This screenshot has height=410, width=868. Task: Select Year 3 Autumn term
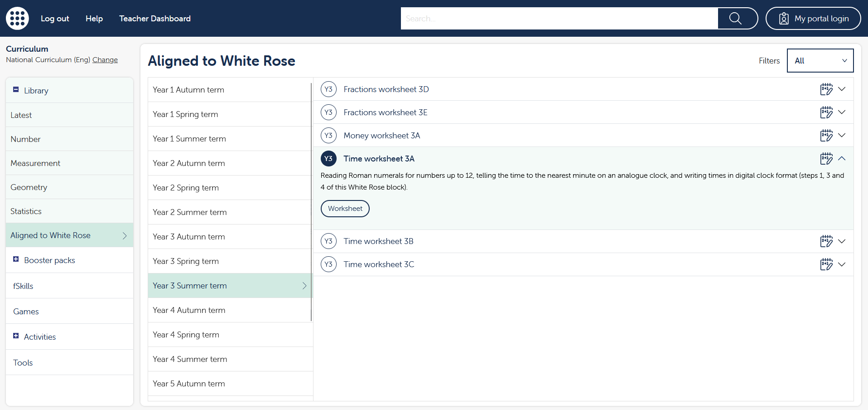coord(230,237)
